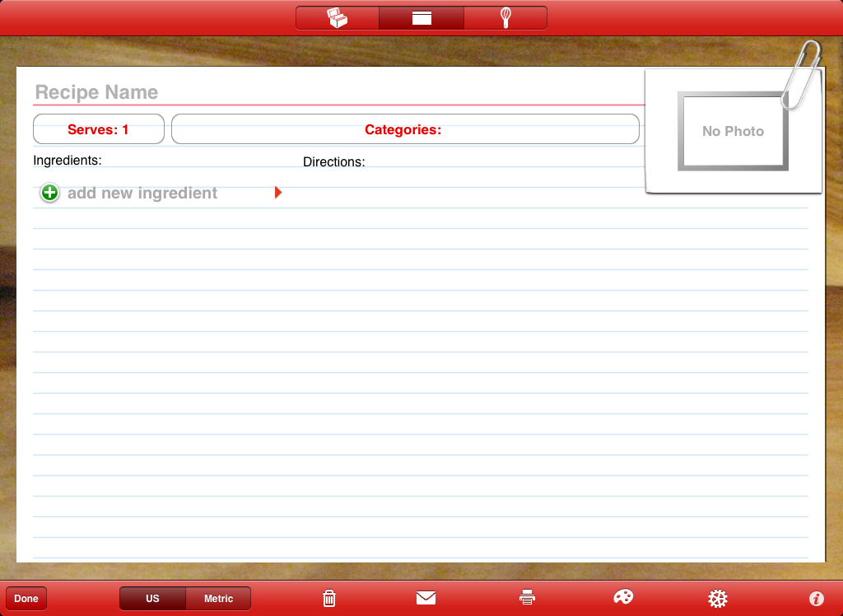Screen dimensions: 843x616
Task: Open the color palette picker
Action: [x=623, y=598]
